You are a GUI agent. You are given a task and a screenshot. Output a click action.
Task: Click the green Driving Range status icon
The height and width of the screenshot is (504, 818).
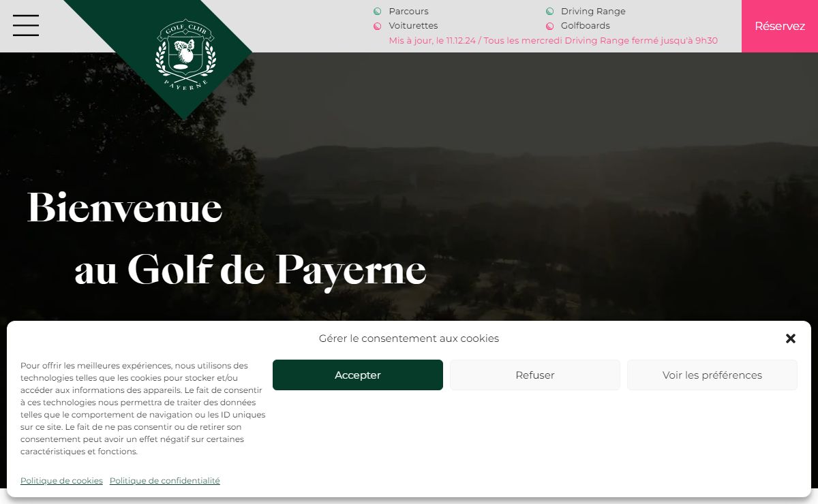pyautogui.click(x=549, y=12)
